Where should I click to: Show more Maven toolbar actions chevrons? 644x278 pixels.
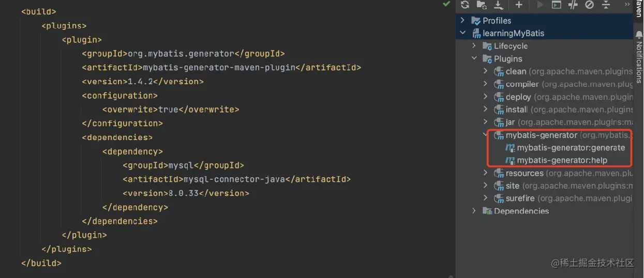pyautogui.click(x=627, y=4)
